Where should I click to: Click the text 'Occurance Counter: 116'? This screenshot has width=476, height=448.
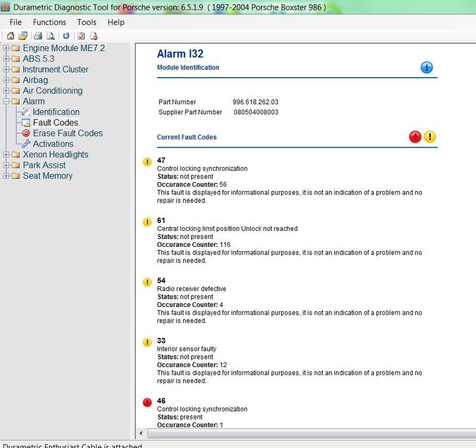coord(194,245)
